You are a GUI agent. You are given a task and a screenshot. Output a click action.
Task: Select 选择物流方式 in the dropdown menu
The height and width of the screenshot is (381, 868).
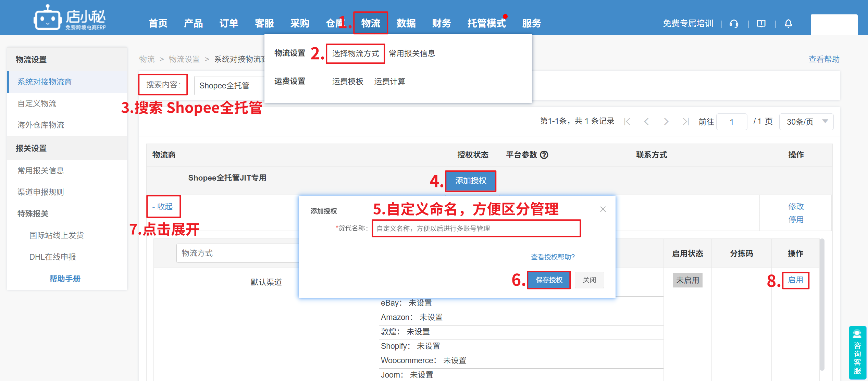pos(355,53)
